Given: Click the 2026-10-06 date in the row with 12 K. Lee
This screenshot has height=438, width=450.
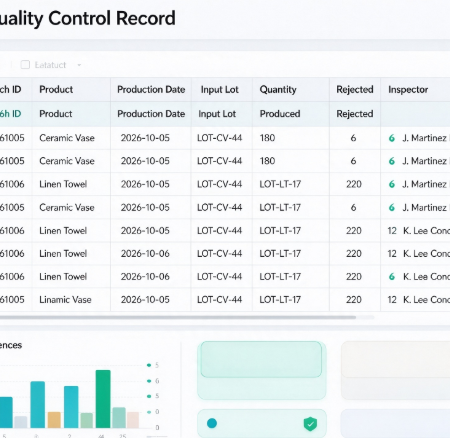Looking at the screenshot, I should (x=145, y=254).
